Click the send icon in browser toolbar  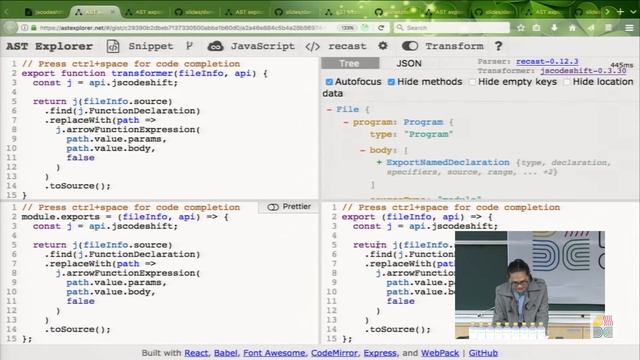click(591, 28)
